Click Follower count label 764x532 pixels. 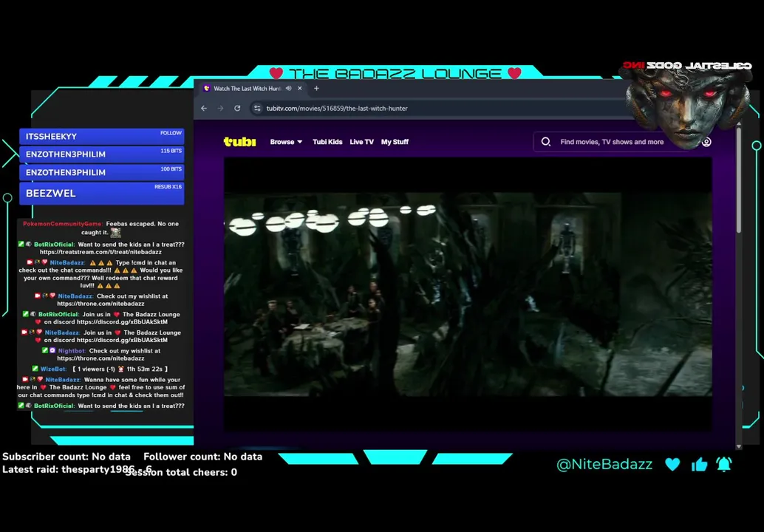[x=202, y=457]
